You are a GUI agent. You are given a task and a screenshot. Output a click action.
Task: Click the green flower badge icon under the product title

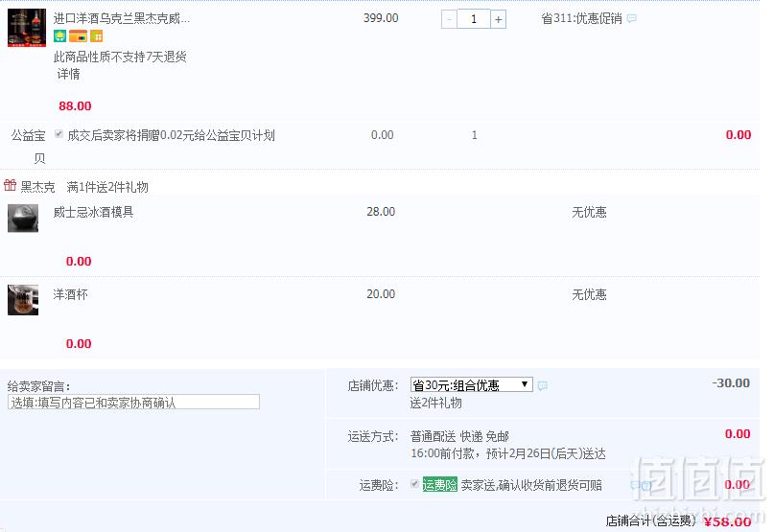[59, 36]
